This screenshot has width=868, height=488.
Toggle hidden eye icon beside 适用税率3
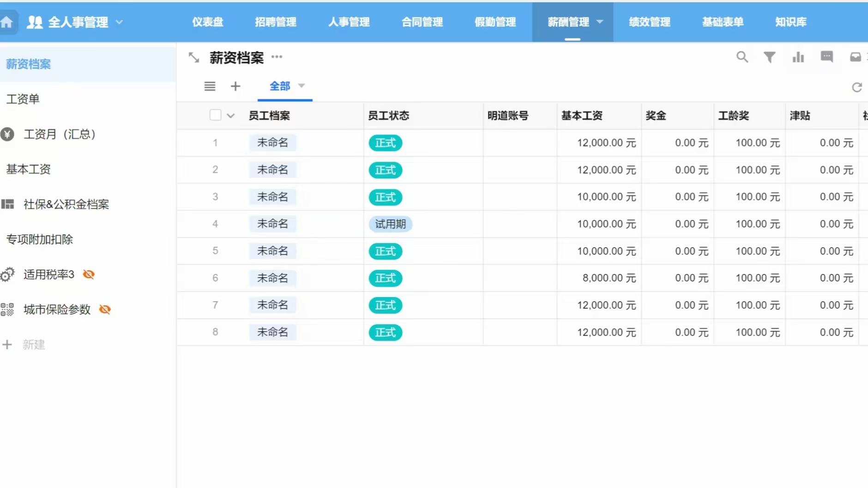(89, 274)
